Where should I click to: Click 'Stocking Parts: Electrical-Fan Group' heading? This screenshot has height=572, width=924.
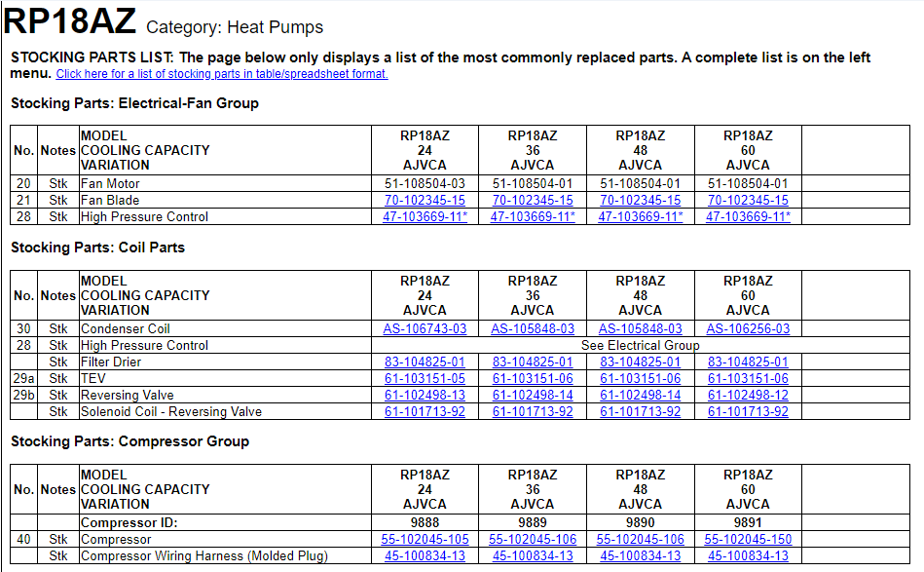(x=134, y=103)
